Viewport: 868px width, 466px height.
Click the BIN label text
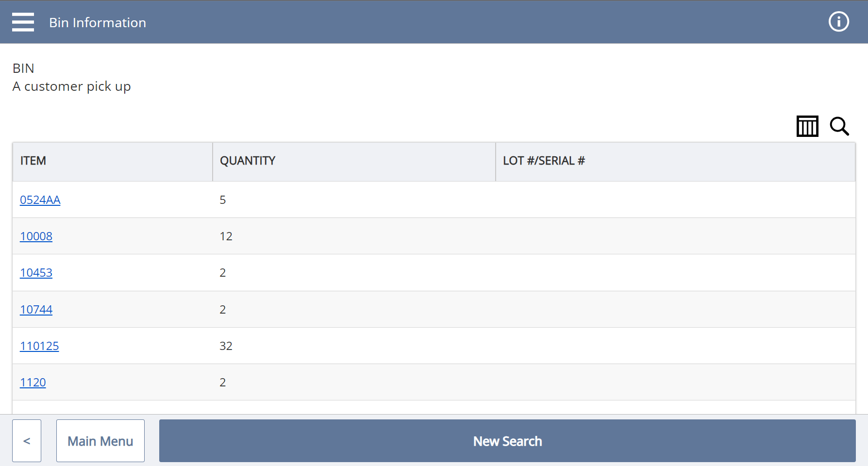23,68
